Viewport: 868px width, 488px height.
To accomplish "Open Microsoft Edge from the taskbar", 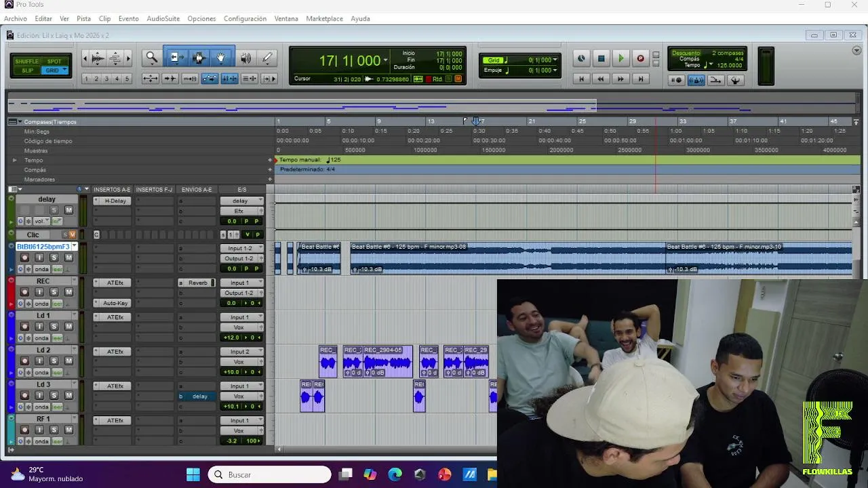I will (x=395, y=474).
